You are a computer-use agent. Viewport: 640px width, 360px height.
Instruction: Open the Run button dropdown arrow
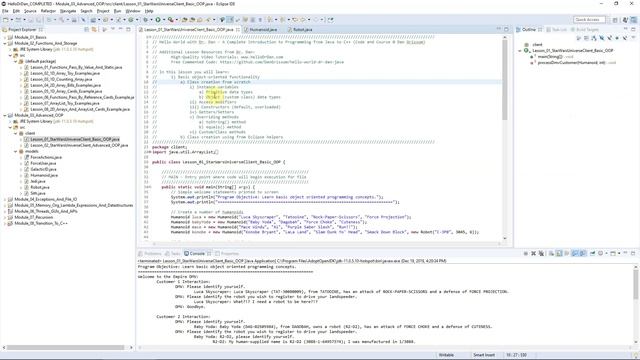pos(164,20)
